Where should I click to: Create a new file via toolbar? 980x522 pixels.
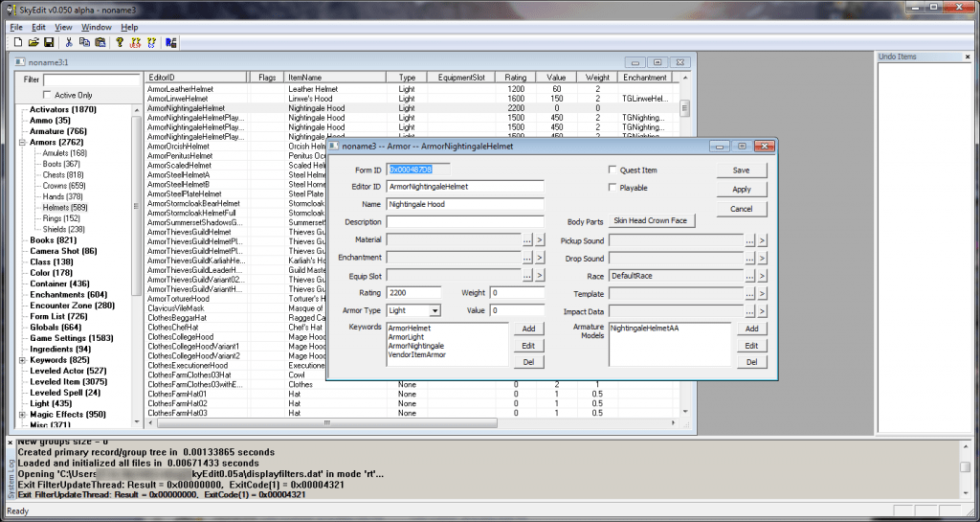(x=17, y=42)
